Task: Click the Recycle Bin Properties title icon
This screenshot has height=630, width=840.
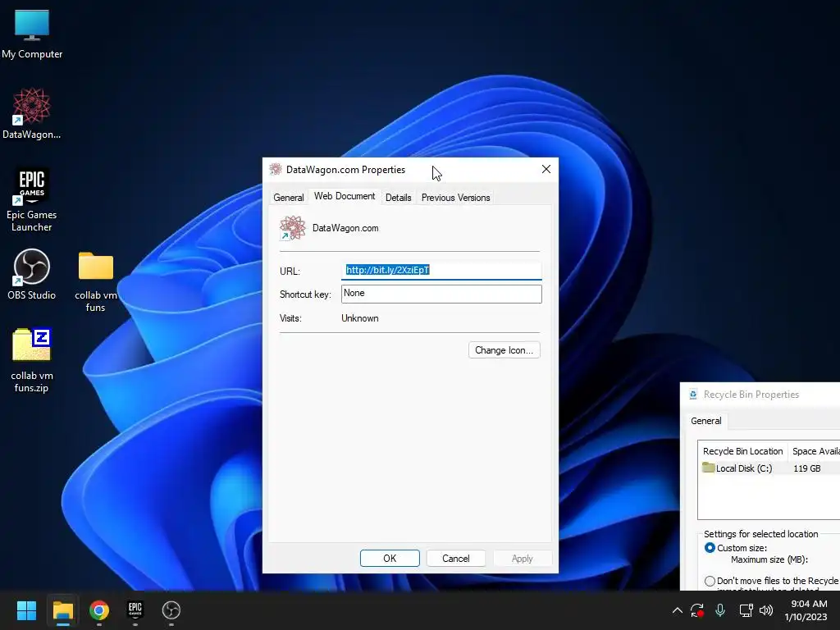Action: 693,395
